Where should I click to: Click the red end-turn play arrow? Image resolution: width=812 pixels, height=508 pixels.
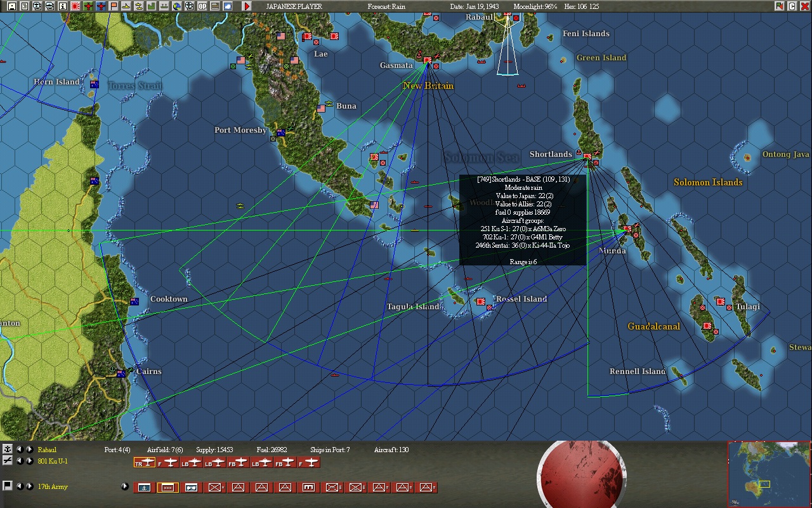[x=247, y=6]
